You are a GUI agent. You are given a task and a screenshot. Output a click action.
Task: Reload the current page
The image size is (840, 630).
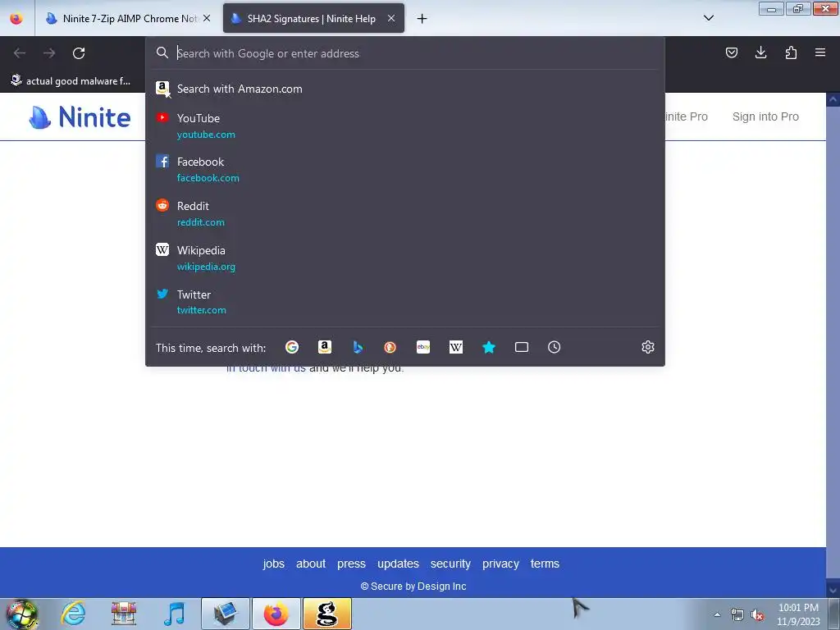[x=79, y=53]
